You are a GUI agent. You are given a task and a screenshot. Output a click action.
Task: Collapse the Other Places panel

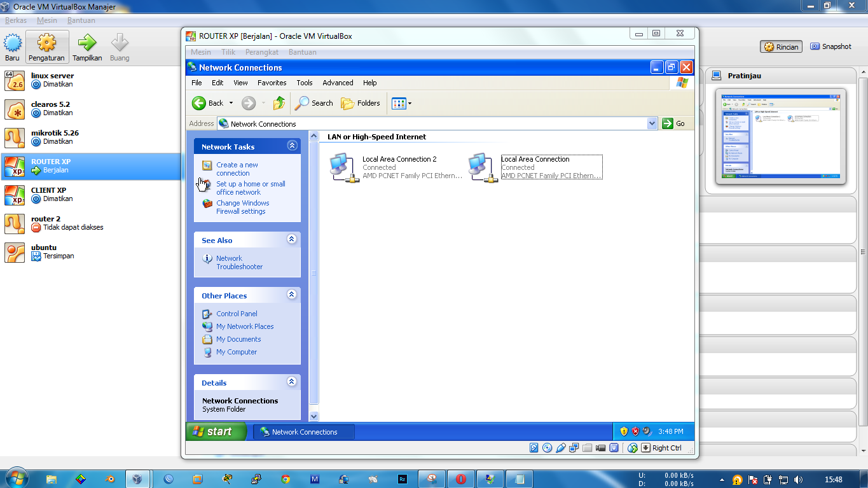292,295
